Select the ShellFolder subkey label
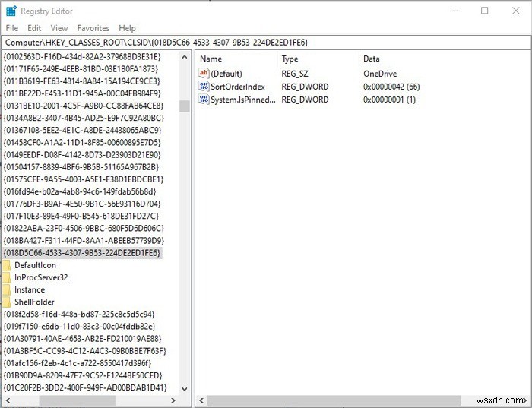 coord(34,302)
